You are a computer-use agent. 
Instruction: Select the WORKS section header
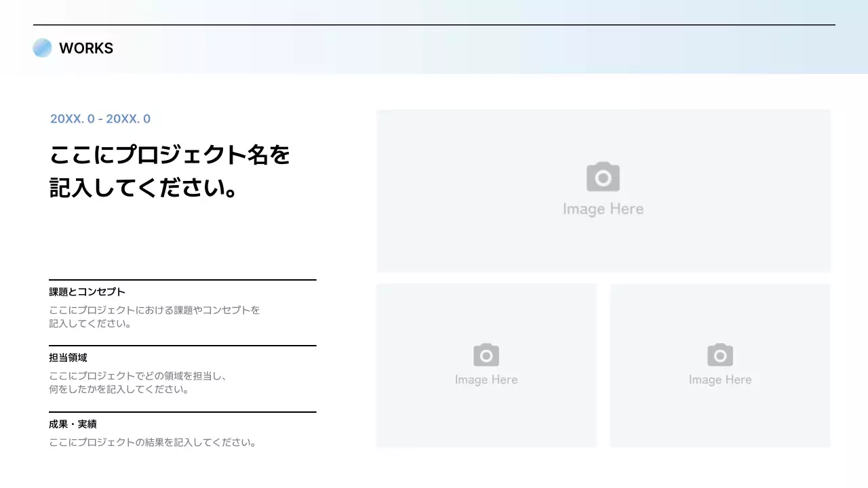(x=86, y=48)
